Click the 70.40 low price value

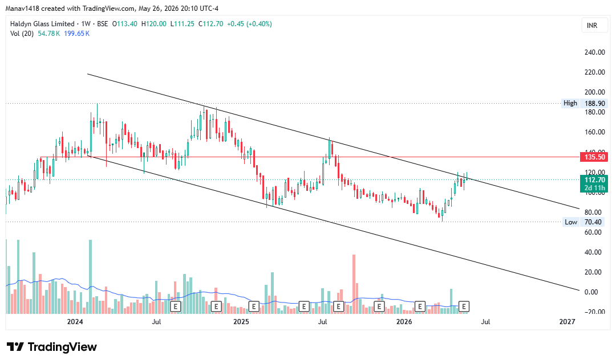(593, 222)
